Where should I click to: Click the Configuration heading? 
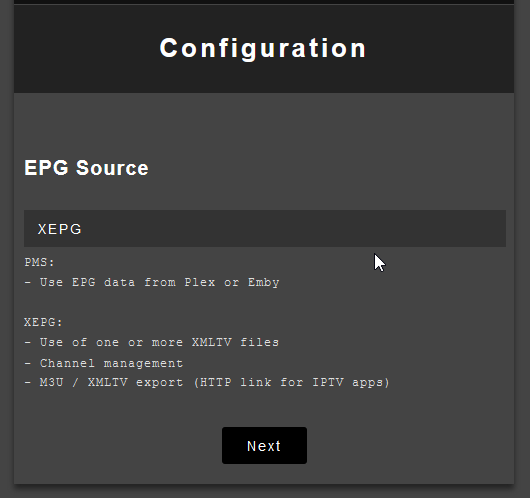(x=263, y=48)
